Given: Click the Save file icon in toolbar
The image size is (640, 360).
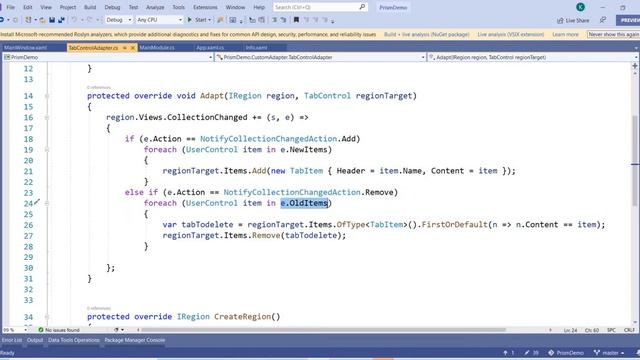Looking at the screenshot, I should coord(52,20).
